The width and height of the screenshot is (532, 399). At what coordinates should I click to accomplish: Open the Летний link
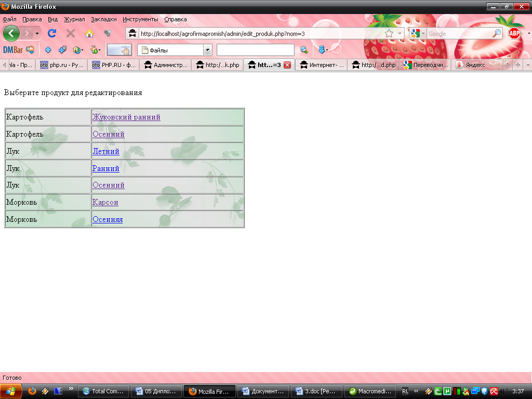coord(105,151)
